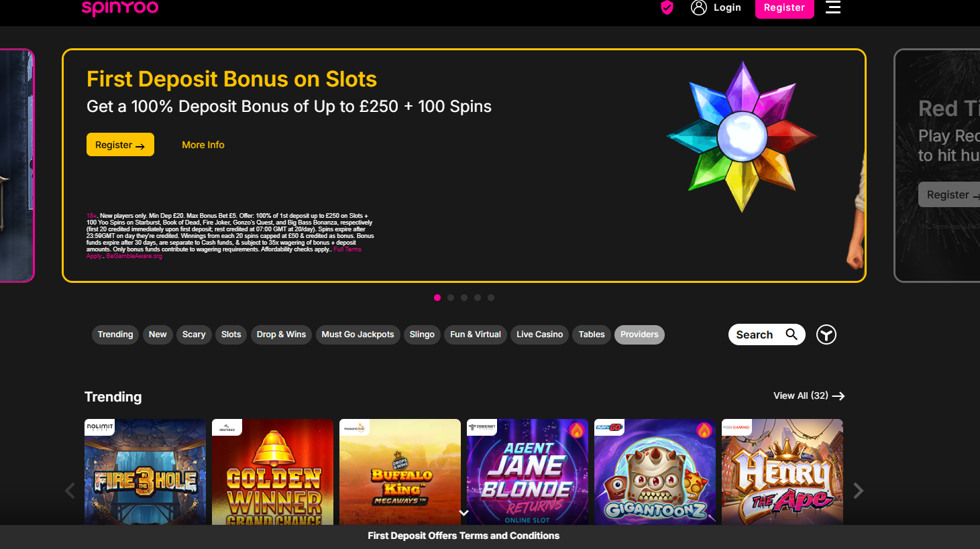Select the Live Casino category tab

click(539, 334)
